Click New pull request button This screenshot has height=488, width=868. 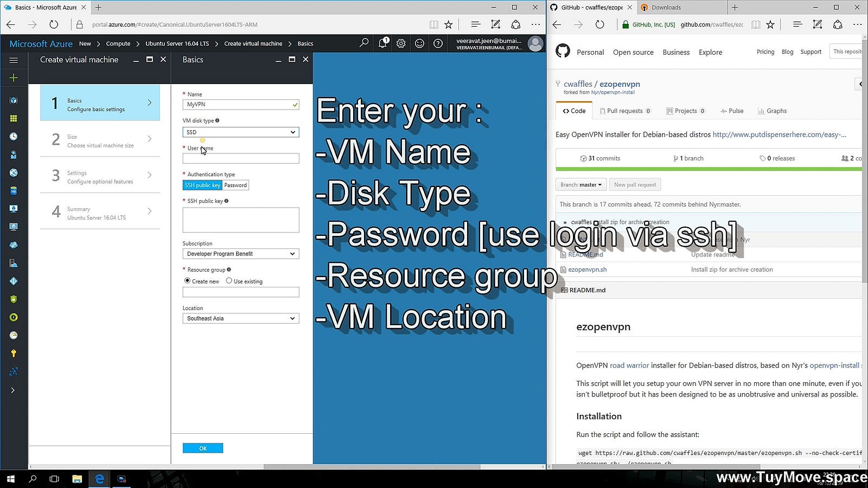[635, 185]
